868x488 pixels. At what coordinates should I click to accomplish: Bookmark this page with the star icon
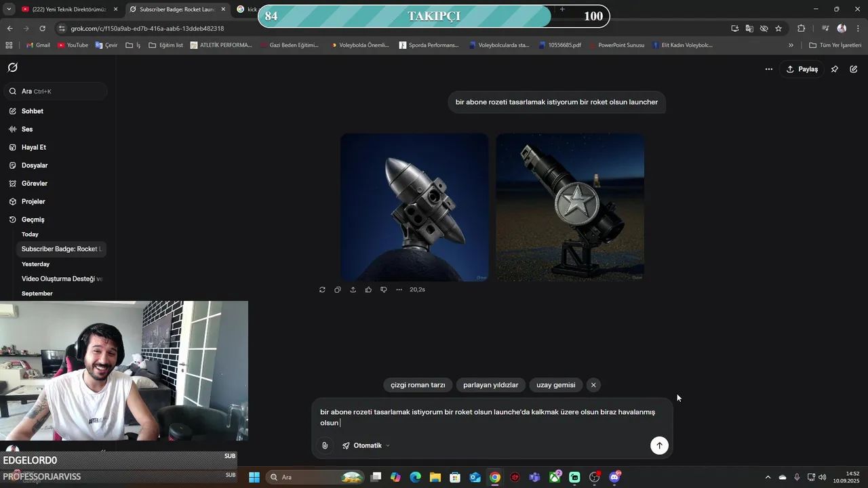point(778,28)
